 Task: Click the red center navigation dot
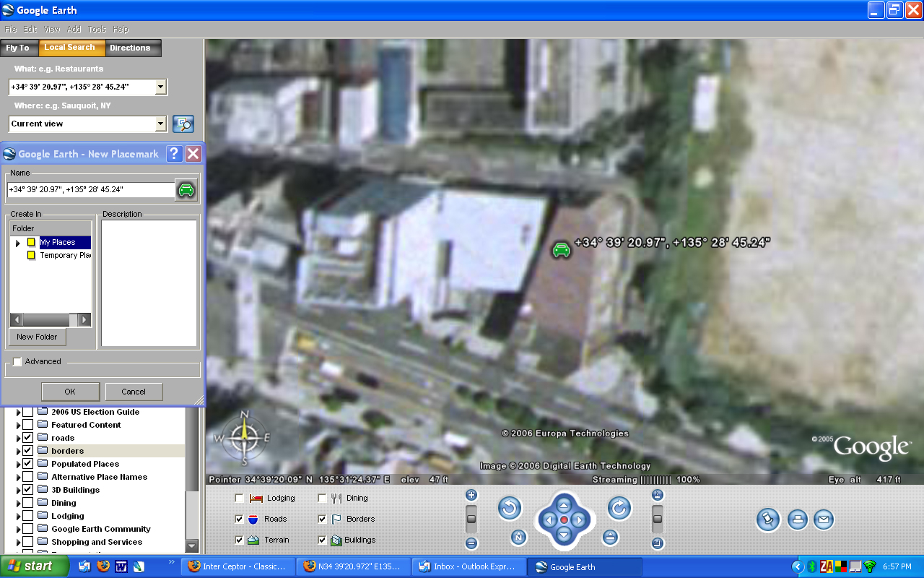564,519
